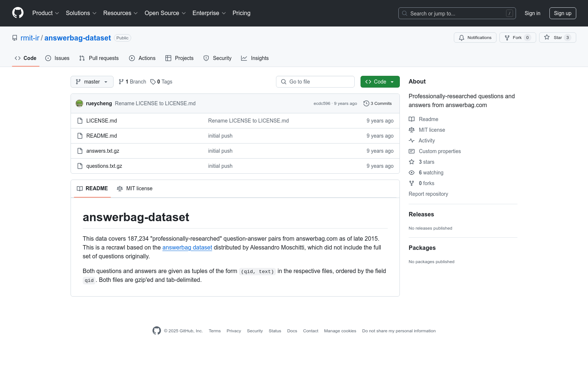This screenshot has width=588, height=368.
Task: Open initial push commit for answers.txt.gz
Action: coord(220,151)
